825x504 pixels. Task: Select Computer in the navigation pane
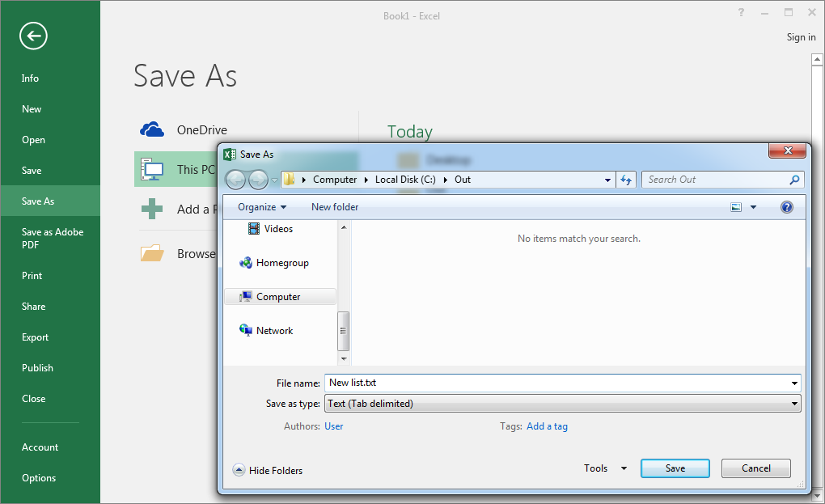point(280,297)
